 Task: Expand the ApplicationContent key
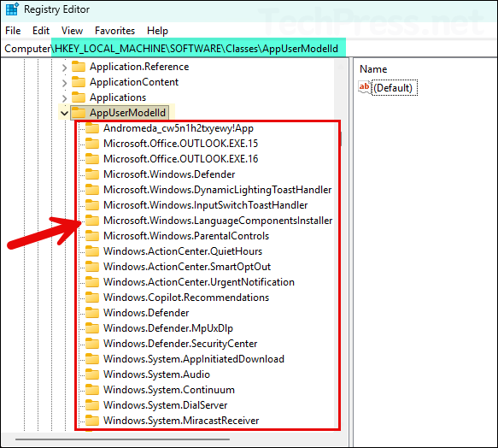(x=64, y=83)
